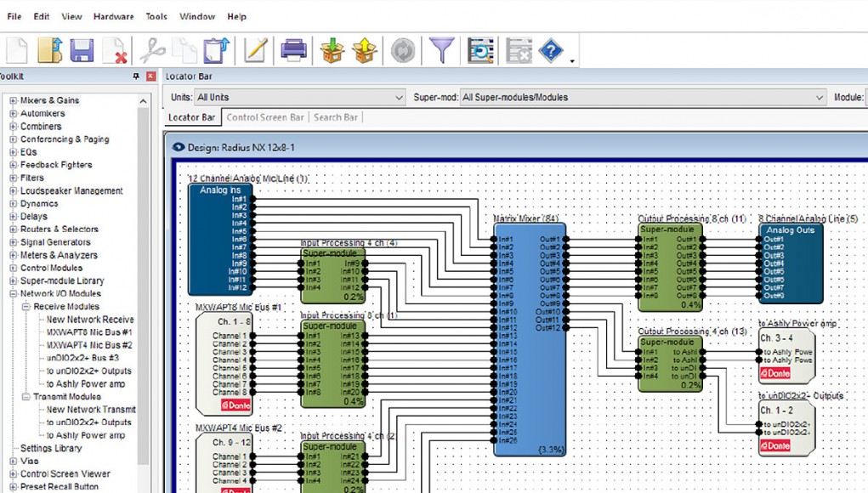Click the yellow up-arrow box icon
Viewport: 868px width, 493px height.
[365, 50]
